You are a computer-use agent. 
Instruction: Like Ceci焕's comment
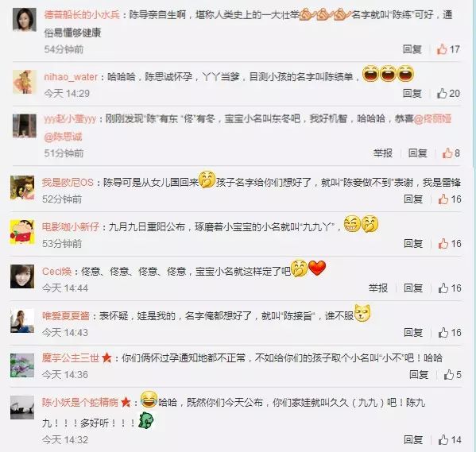pos(450,288)
